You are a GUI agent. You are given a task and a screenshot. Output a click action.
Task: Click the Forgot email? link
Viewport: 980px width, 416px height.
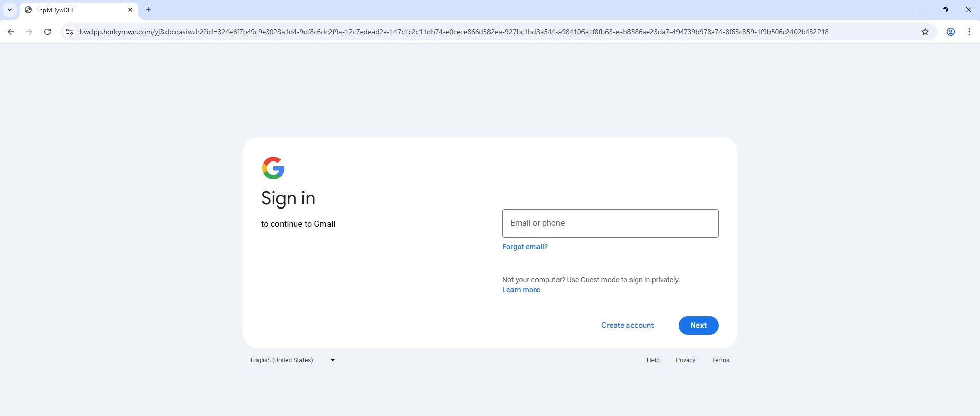(525, 247)
